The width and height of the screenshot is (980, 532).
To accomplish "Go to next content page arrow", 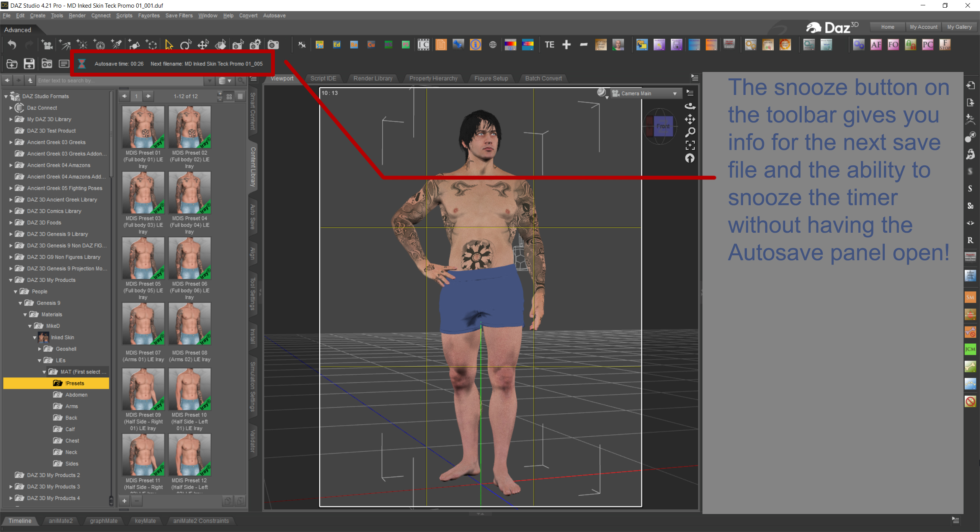I will click(149, 96).
